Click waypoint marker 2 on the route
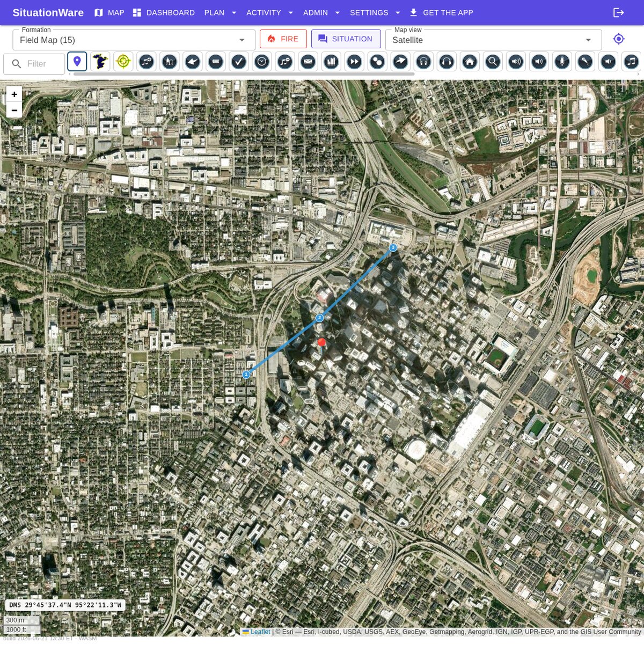This screenshot has width=644, height=645. (320, 318)
